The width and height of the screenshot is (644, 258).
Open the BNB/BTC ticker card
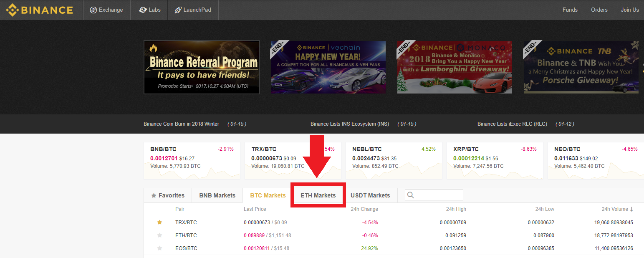click(192, 161)
